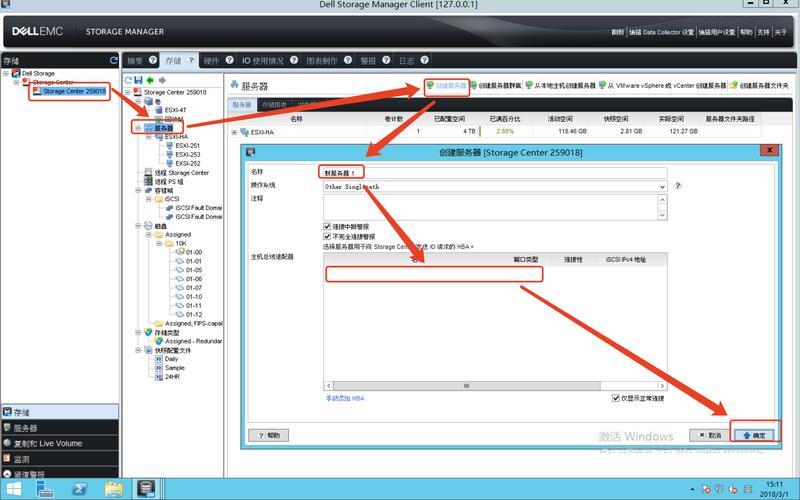Open the 操作系统 dropdown list
This screenshot has width=800, height=500.
(x=662, y=186)
